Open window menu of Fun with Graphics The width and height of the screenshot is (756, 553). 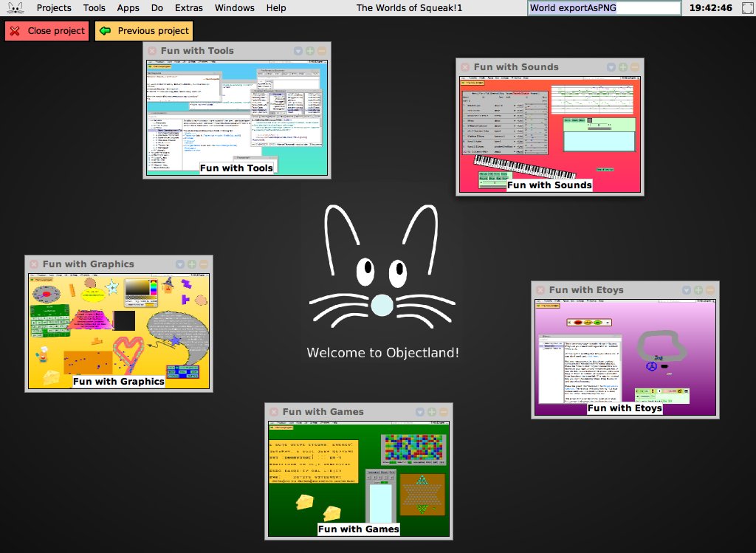pos(180,264)
